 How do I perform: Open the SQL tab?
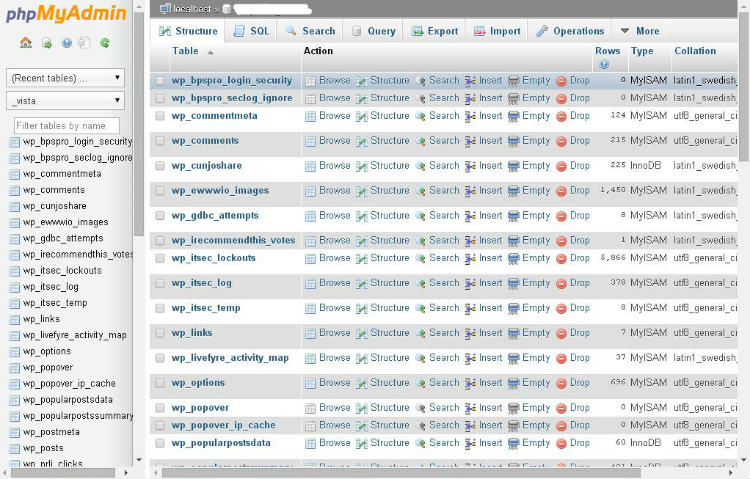[251, 31]
